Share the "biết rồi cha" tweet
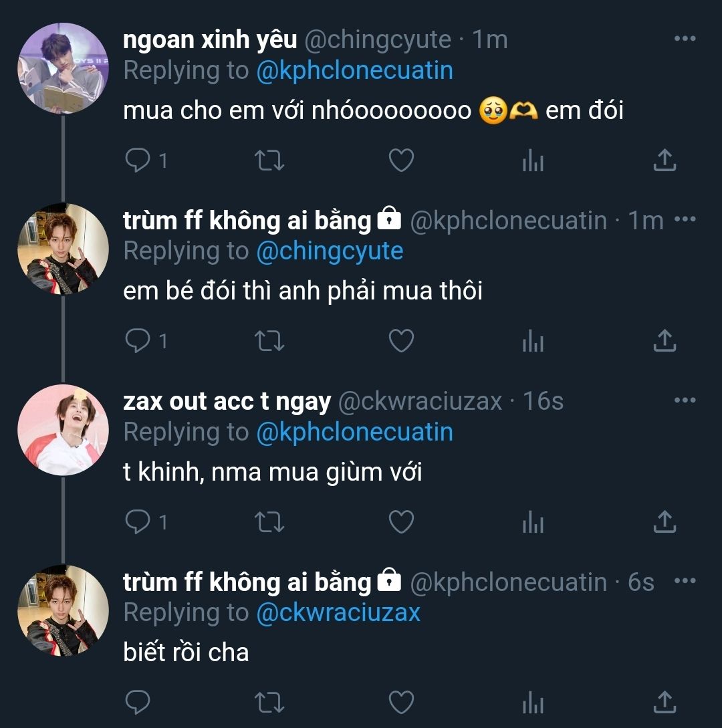Viewport: 722px width, 728px height. [664, 702]
